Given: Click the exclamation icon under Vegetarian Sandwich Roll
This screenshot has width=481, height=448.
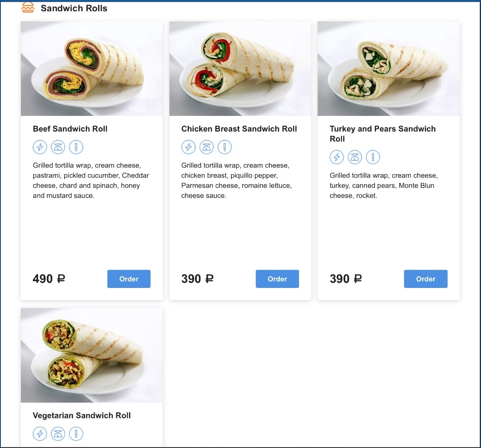Looking at the screenshot, I should coord(76,434).
